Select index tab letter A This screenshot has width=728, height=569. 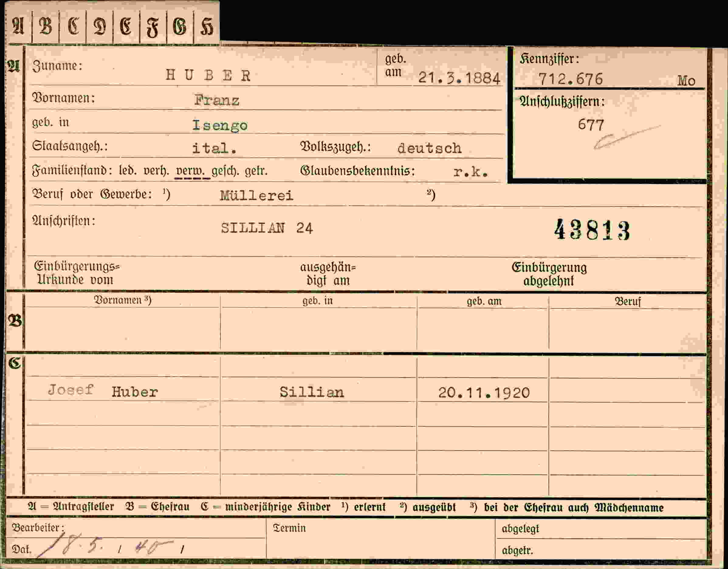18,26
